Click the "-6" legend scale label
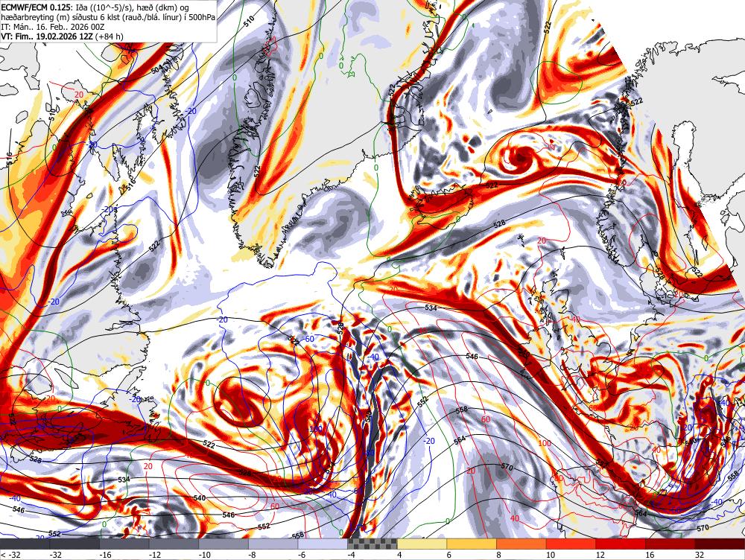 coord(301,555)
